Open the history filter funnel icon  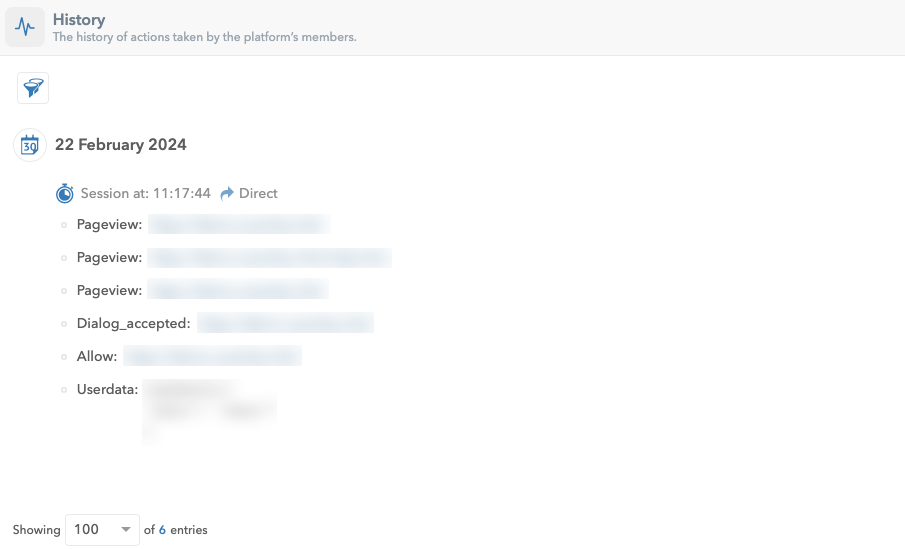tap(33, 88)
